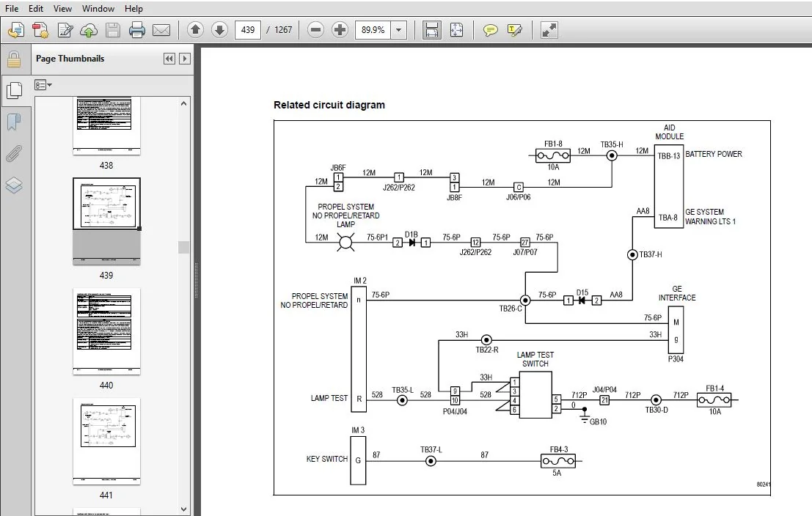
Task: Click the thumbnails scrollbar thumb
Action: (183, 248)
